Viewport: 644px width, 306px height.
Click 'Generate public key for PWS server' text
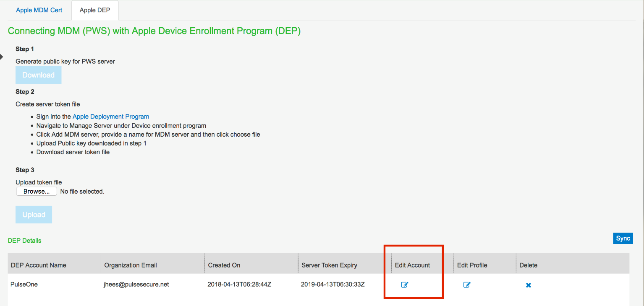(x=65, y=61)
